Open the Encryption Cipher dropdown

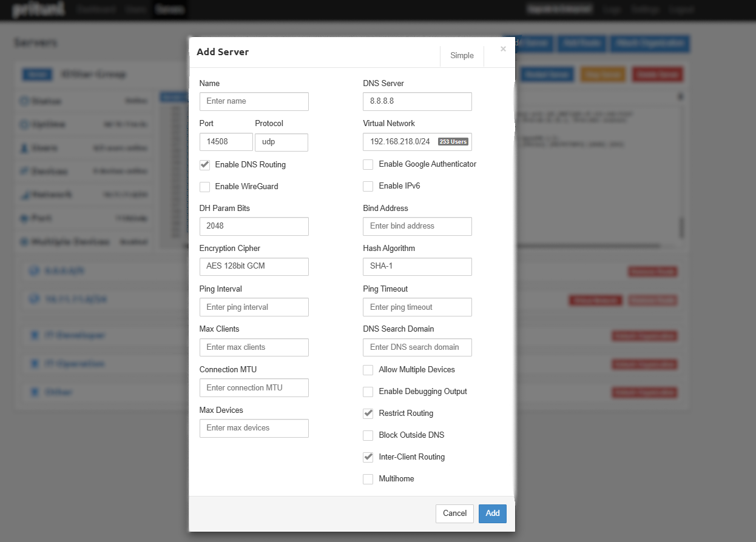[254, 266]
